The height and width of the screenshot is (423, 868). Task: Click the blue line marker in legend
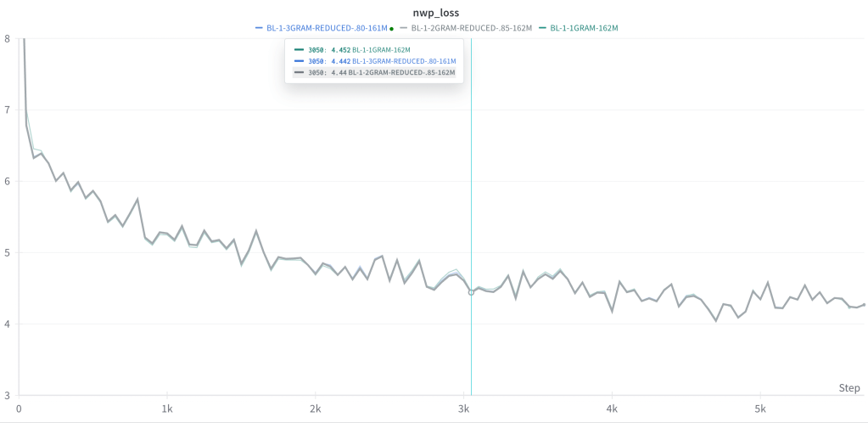point(259,28)
